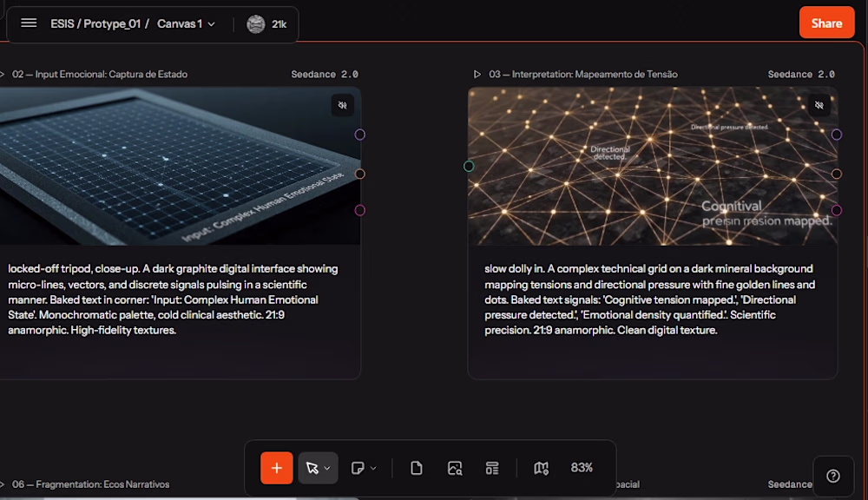This screenshot has height=500, width=868.
Task: Unmute the card 02 video
Action: 343,105
